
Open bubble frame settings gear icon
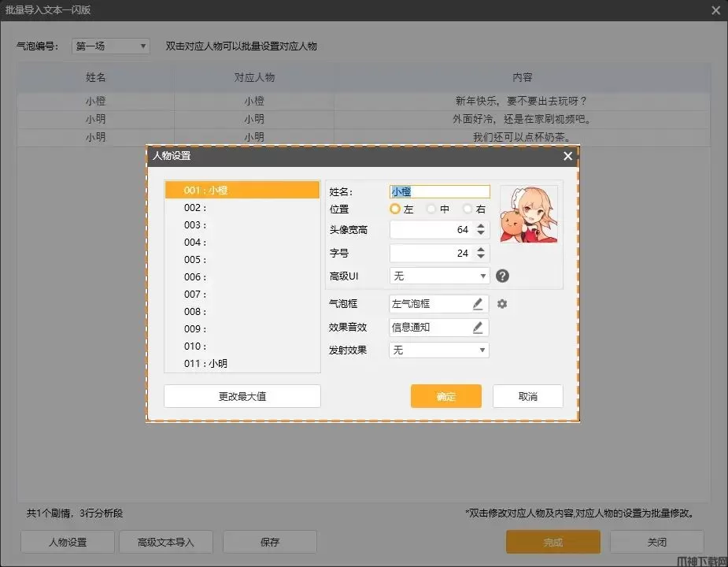click(502, 304)
